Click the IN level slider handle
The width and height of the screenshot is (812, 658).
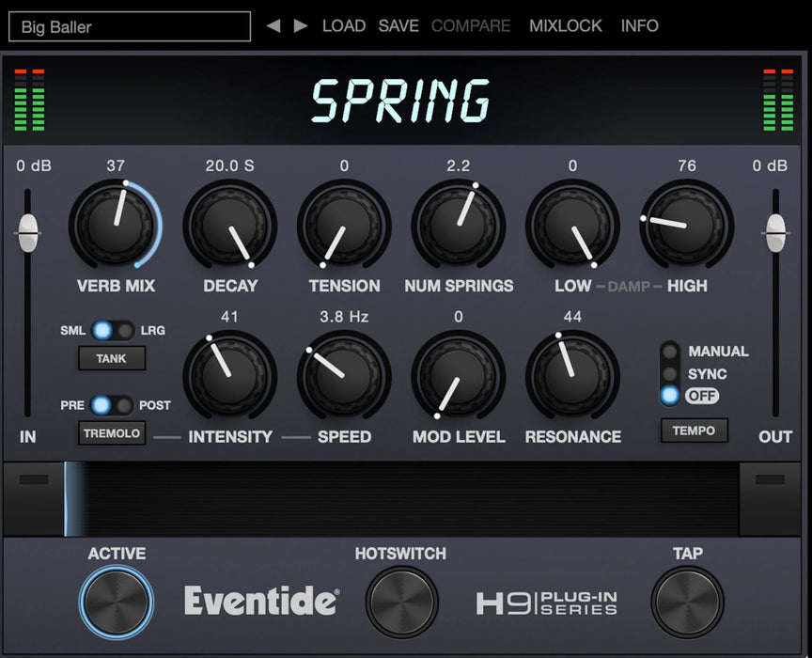[x=28, y=233]
